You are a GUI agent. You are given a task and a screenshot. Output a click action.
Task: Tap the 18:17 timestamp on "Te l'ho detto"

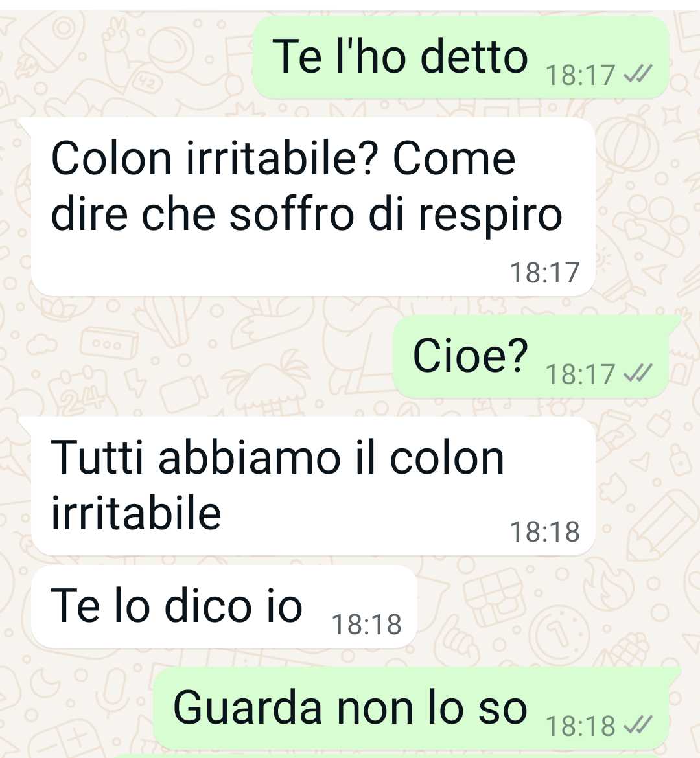pos(580,75)
